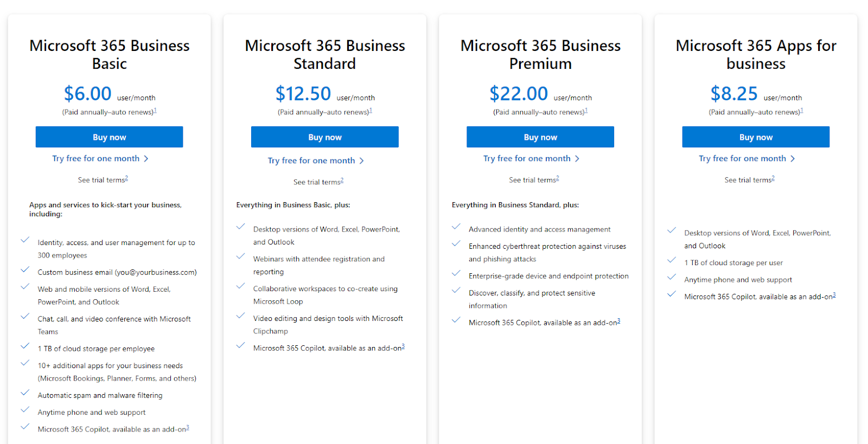Click chevron arrow beside Apps for business trial link
868x444 pixels.
point(793,159)
